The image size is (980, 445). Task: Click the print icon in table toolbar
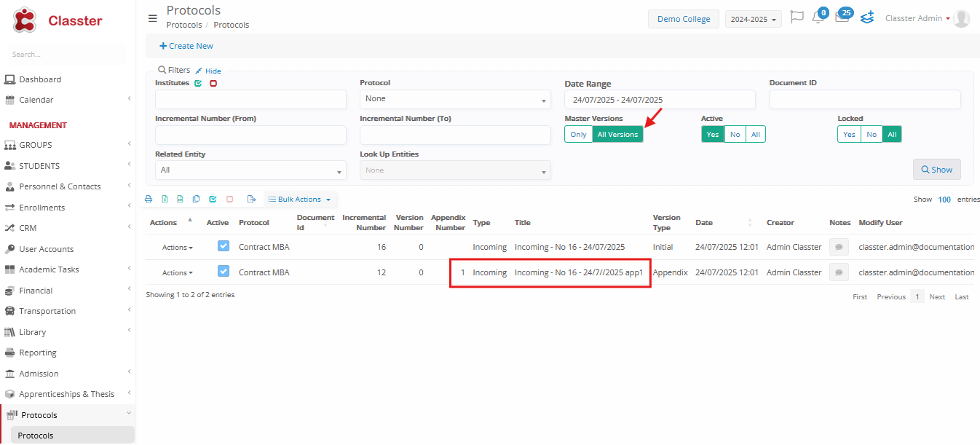149,199
